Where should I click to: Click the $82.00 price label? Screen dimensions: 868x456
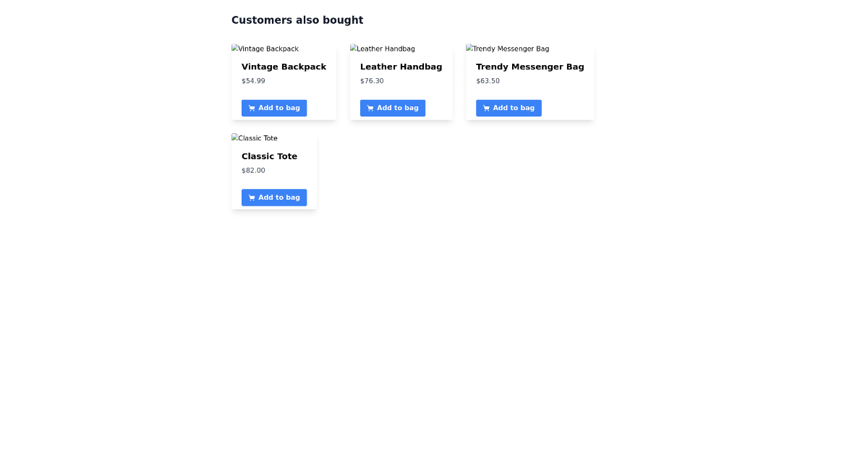coord(253,170)
